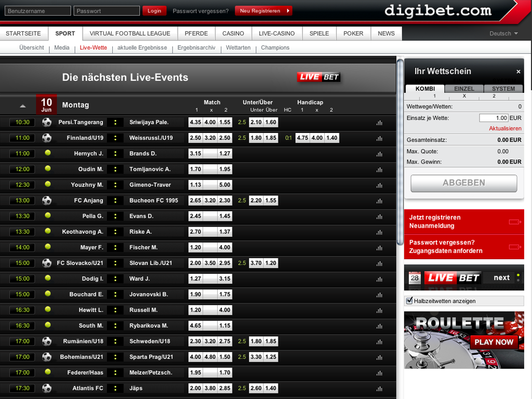
Task: Open the PFERDE tab
Action: (x=196, y=34)
